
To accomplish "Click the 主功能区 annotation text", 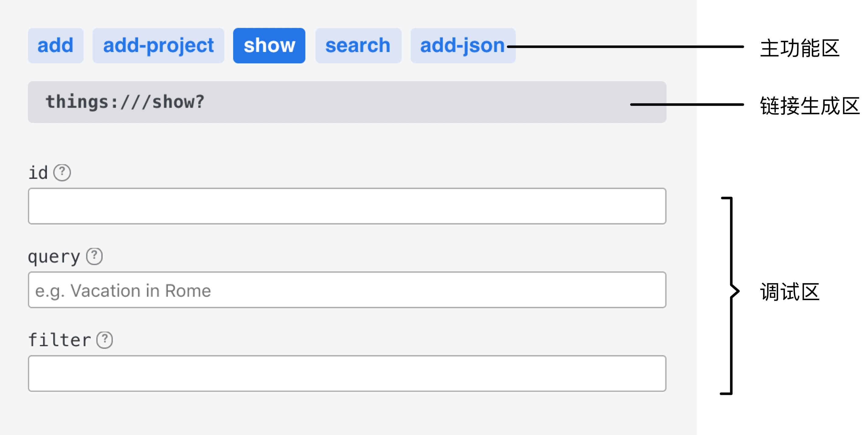I will [x=800, y=48].
